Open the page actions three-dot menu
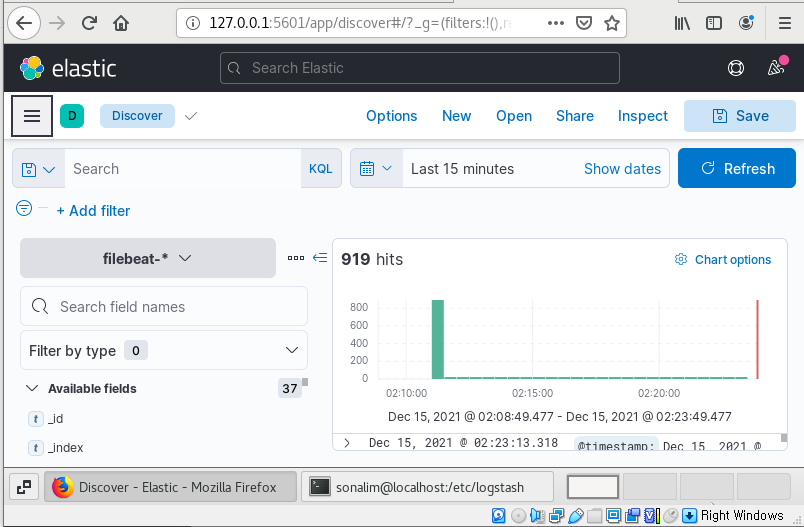The image size is (804, 527). [556, 23]
